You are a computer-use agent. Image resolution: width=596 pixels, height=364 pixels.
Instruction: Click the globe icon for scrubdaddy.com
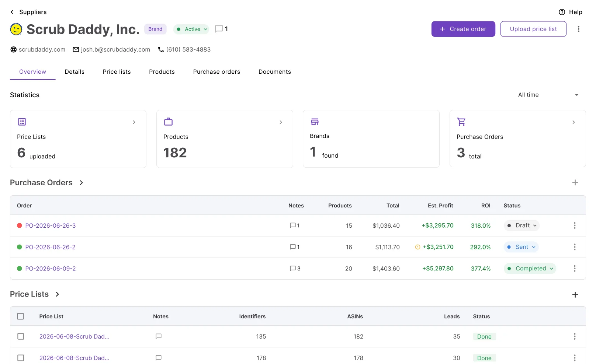click(13, 49)
